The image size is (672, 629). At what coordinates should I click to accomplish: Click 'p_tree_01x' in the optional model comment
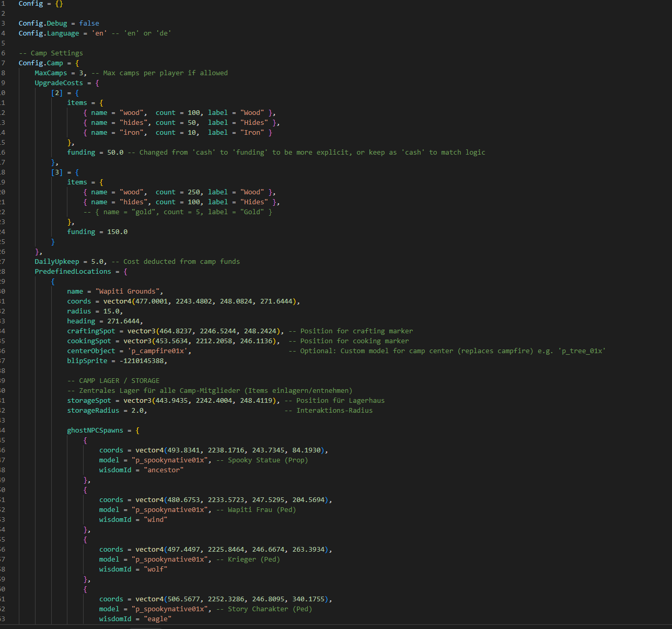click(582, 351)
